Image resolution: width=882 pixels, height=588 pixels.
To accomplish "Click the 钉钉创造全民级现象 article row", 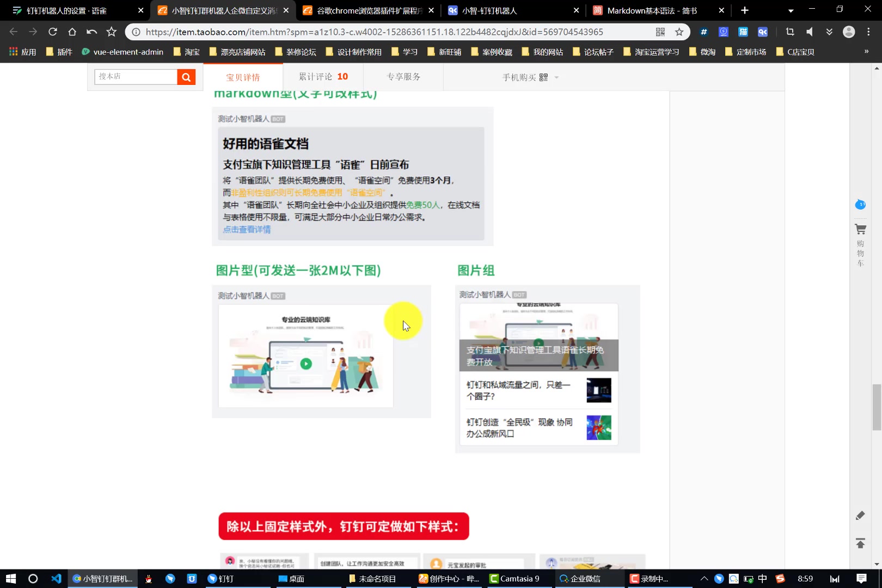I will [x=538, y=427].
